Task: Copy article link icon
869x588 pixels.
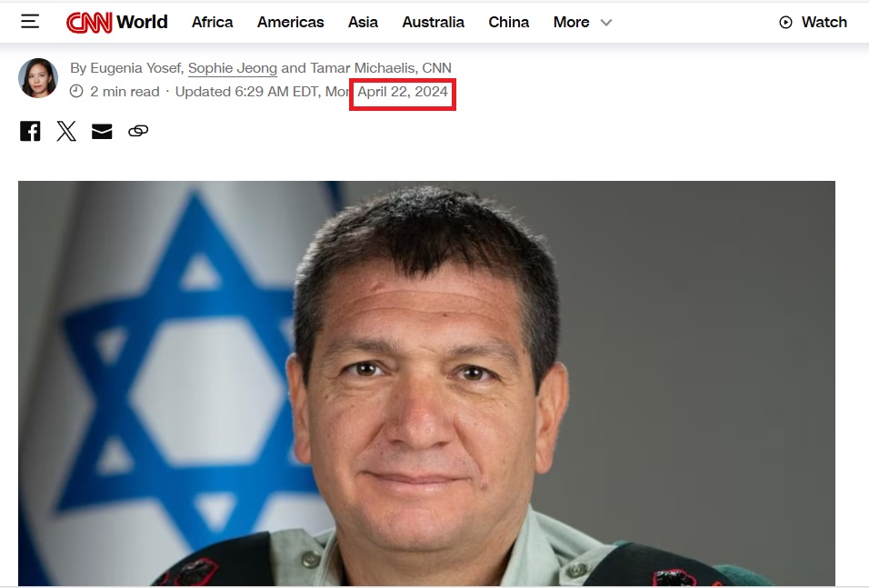Action: click(x=138, y=131)
